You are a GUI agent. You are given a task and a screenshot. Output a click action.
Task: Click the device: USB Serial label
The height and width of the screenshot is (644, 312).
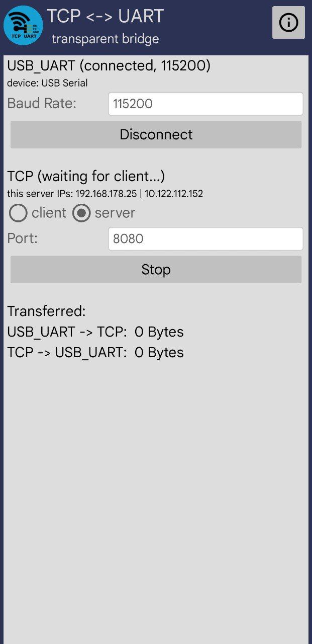[47, 83]
